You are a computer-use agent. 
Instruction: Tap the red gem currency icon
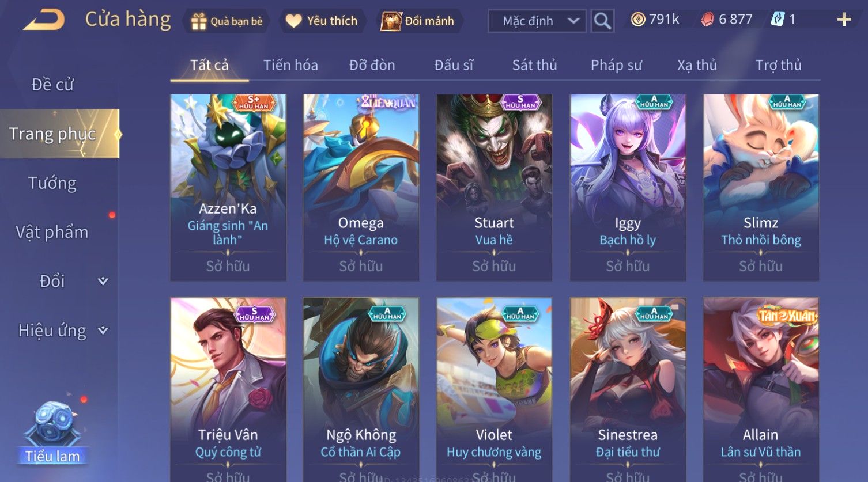point(707,20)
